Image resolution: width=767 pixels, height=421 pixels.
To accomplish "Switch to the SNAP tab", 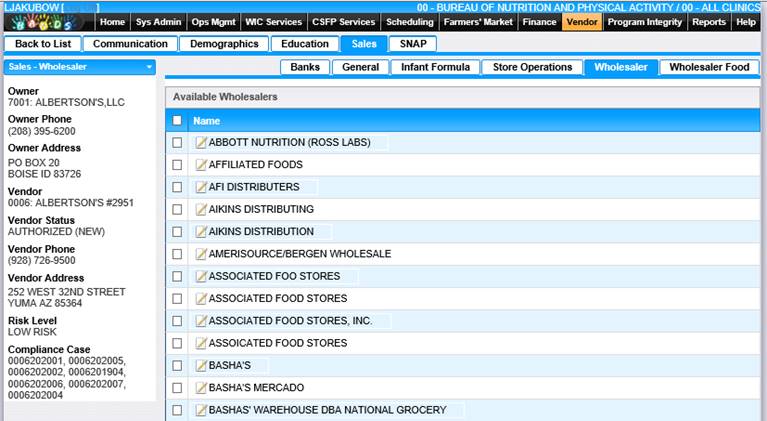I will coord(413,44).
